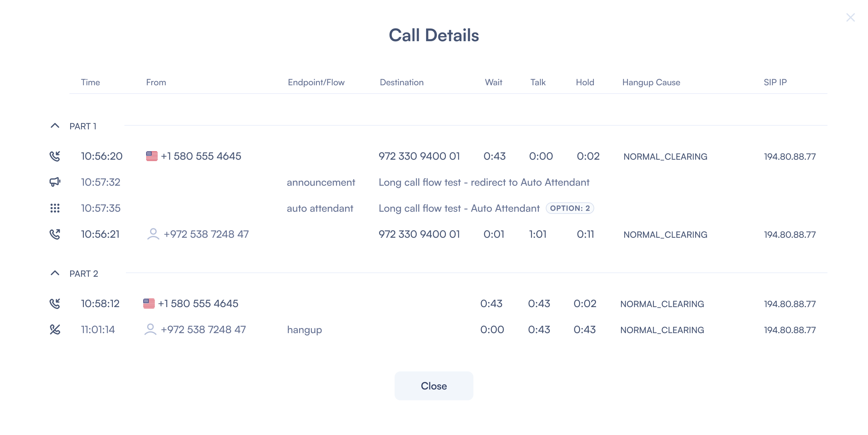Click the SIP IP column header
Viewport: 868px width, 435px height.
[x=775, y=82]
